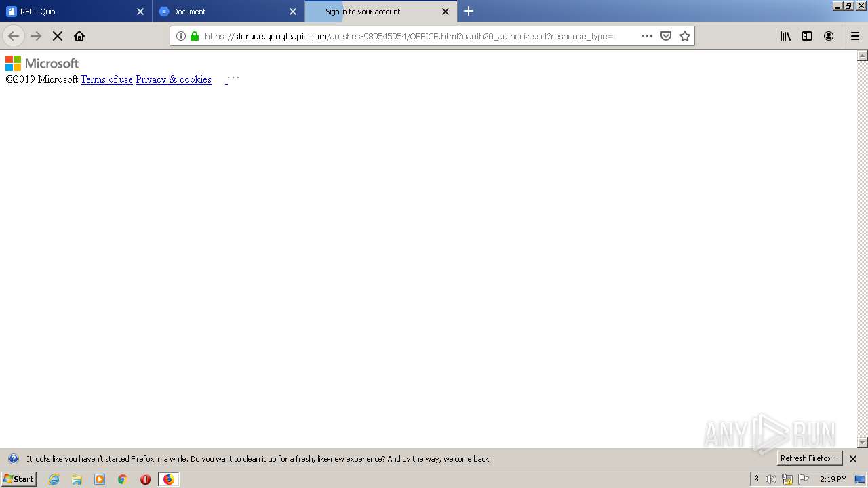Open the Firefox account menu
This screenshot has height=488, width=868.
click(829, 36)
